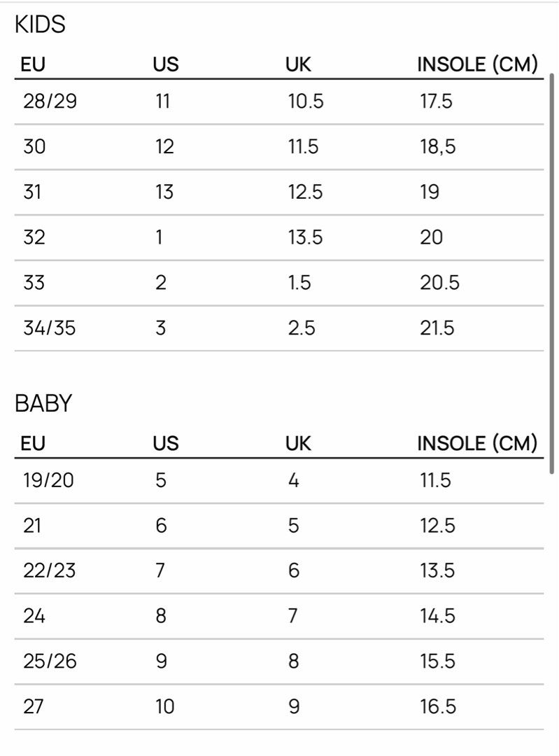Click the US column header under BABY

click(166, 443)
